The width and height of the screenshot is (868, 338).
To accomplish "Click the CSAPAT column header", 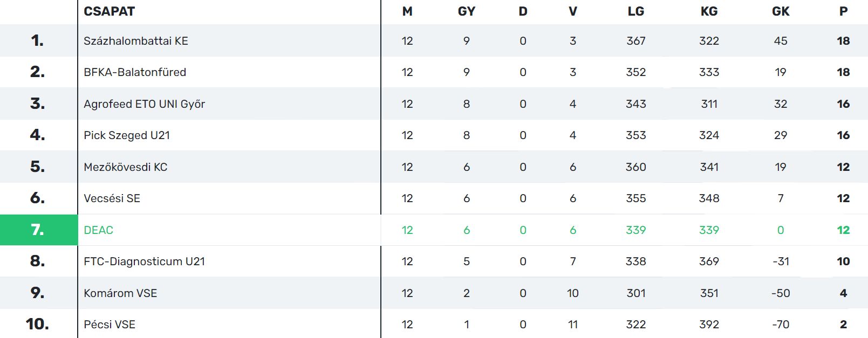I will [x=109, y=11].
